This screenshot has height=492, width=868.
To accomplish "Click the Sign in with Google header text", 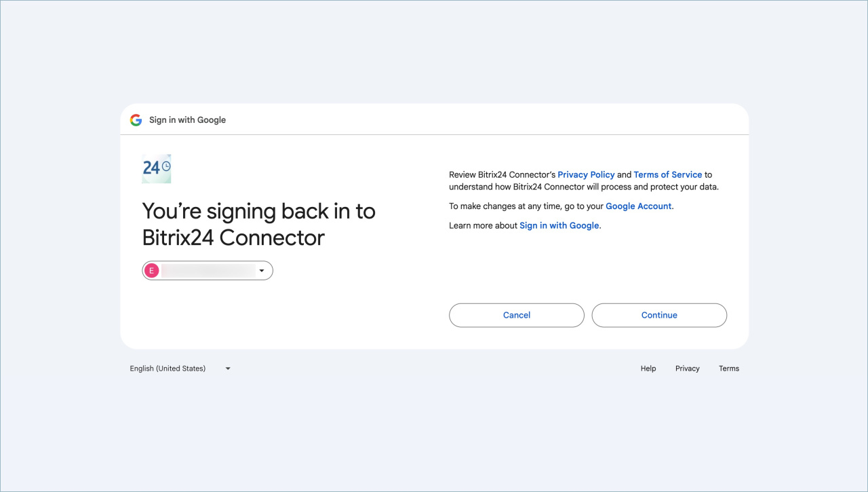I will point(187,120).
